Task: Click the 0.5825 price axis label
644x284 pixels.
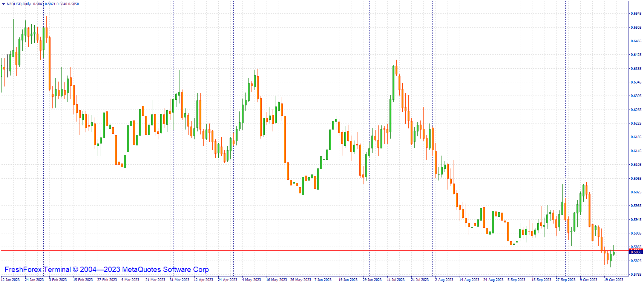Action: coord(636,261)
